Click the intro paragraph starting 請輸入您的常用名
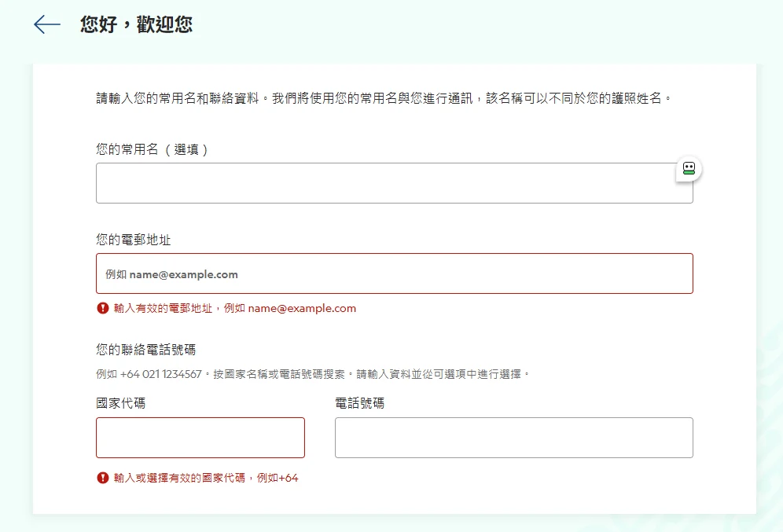The width and height of the screenshot is (783, 532). coord(384,98)
